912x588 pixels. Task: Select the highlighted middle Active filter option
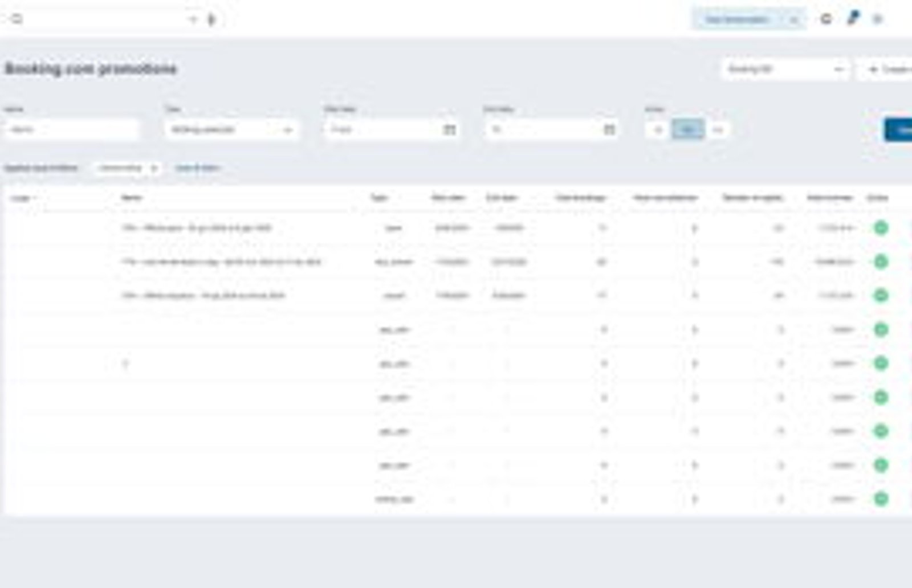tap(688, 130)
